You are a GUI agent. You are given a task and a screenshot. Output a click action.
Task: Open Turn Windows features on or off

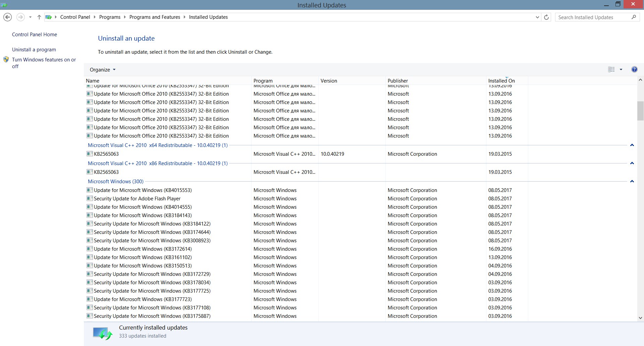click(44, 63)
